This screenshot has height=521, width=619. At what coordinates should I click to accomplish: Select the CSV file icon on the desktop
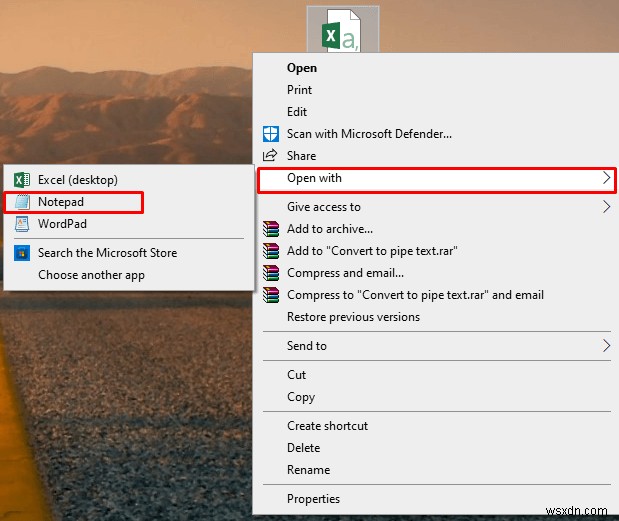pos(343,30)
